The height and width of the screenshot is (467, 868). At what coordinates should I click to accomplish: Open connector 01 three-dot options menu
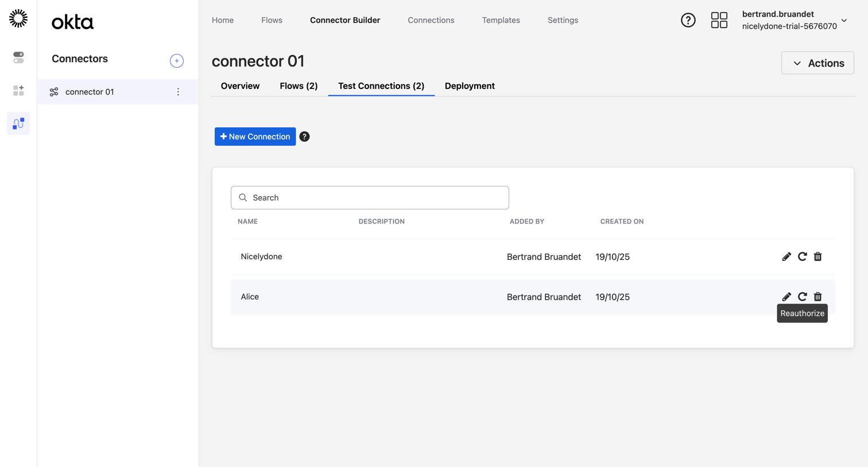[178, 92]
